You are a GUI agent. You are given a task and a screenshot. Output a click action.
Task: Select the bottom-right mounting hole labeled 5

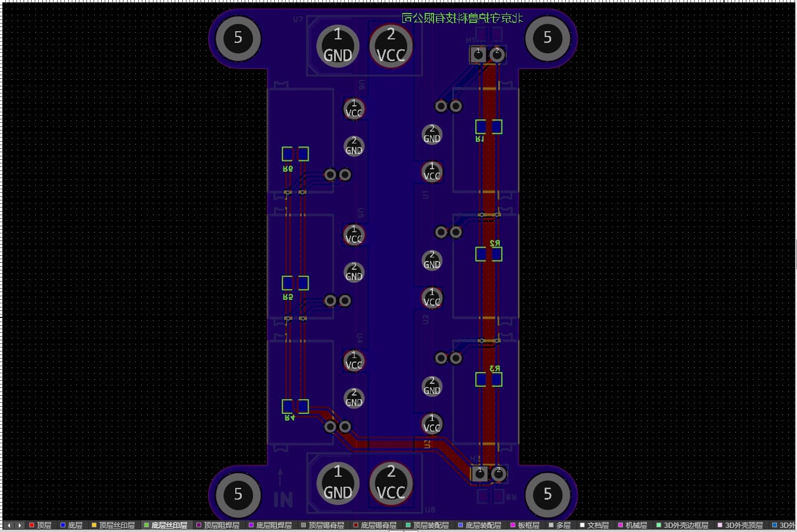[548, 494]
